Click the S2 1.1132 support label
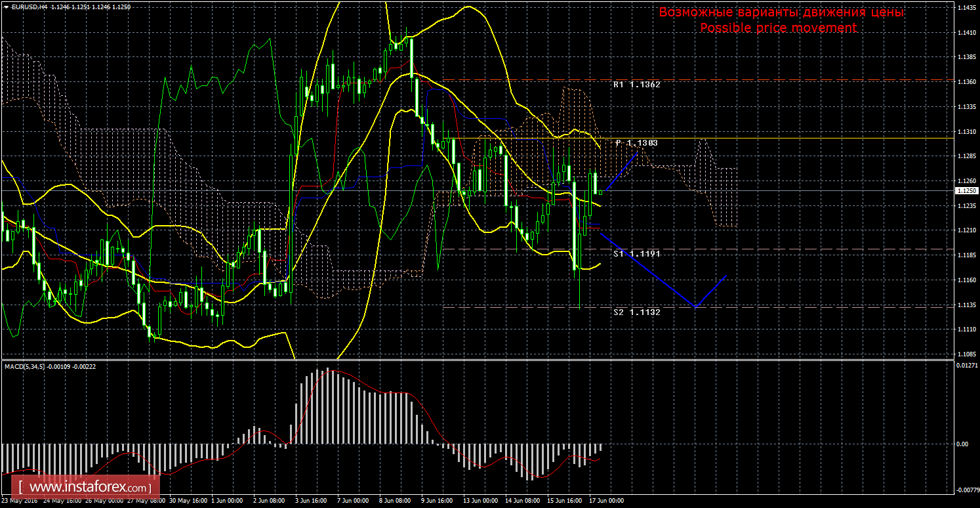Viewport: 980px width, 508px height. (x=636, y=312)
